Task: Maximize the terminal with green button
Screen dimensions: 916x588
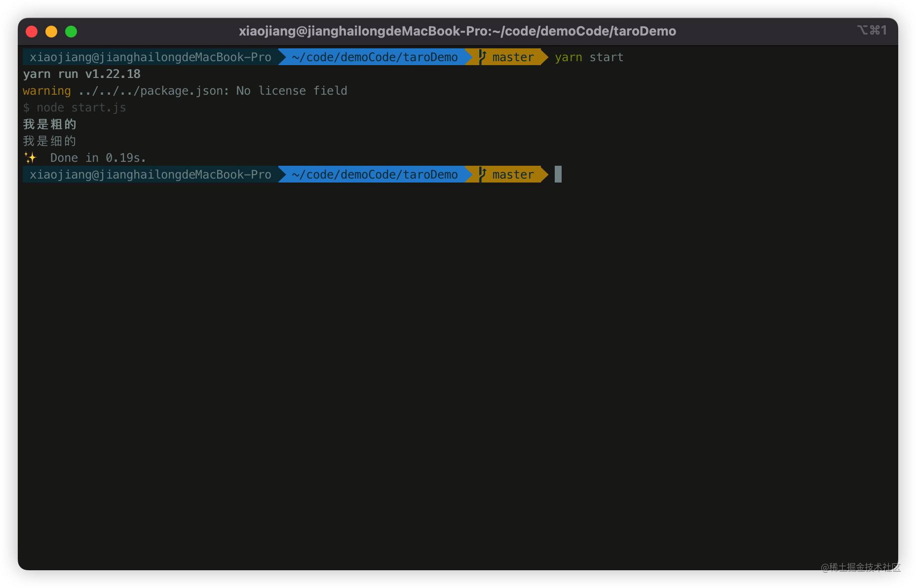Action: 71,32
